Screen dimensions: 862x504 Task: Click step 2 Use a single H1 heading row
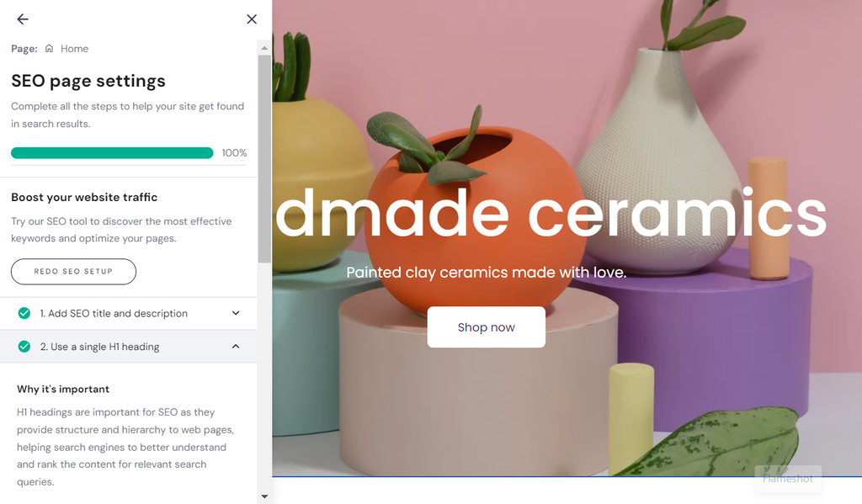129,347
